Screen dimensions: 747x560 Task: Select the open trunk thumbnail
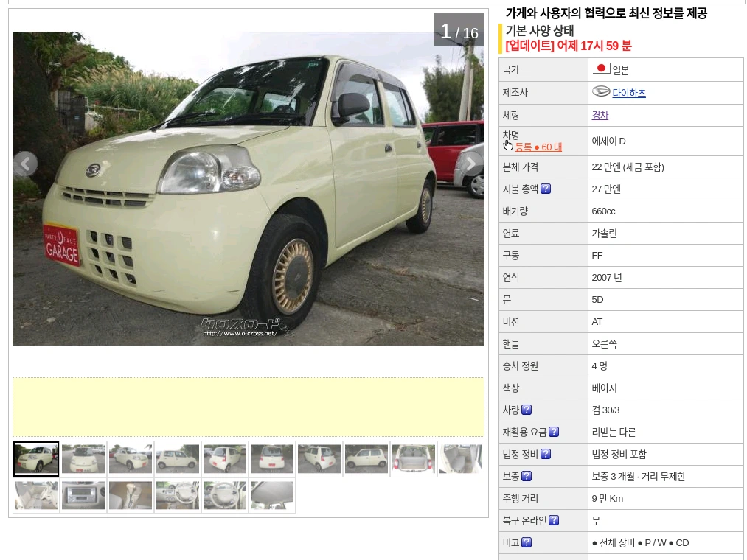(414, 459)
